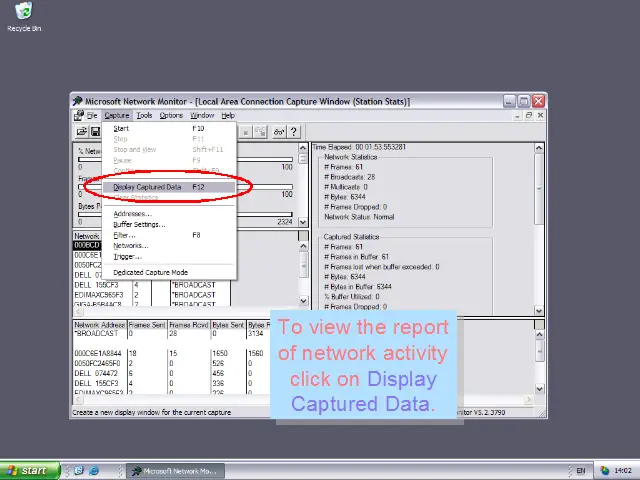This screenshot has width=640, height=480.
Task: Choose Start from the Capture menu
Action: tap(169, 129)
